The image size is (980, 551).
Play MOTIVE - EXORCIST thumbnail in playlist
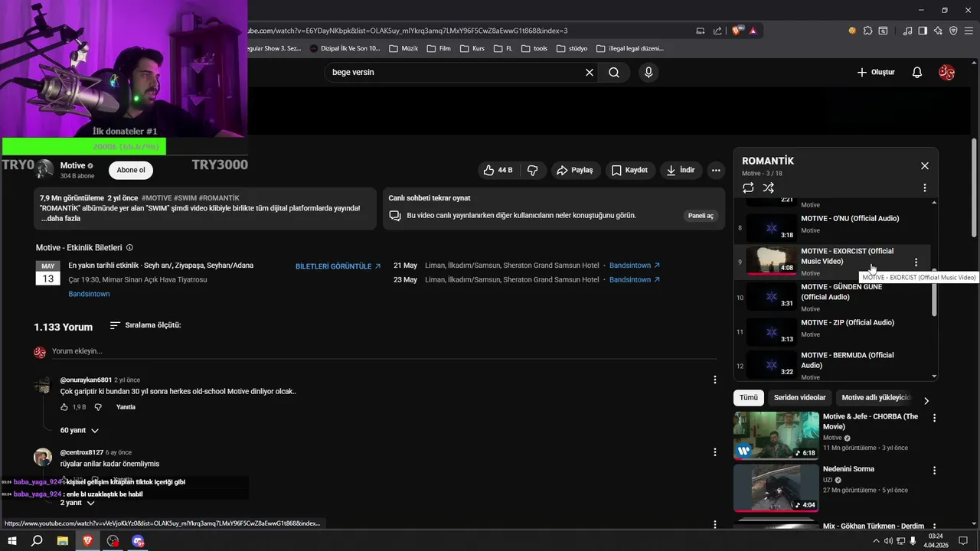[x=771, y=260]
